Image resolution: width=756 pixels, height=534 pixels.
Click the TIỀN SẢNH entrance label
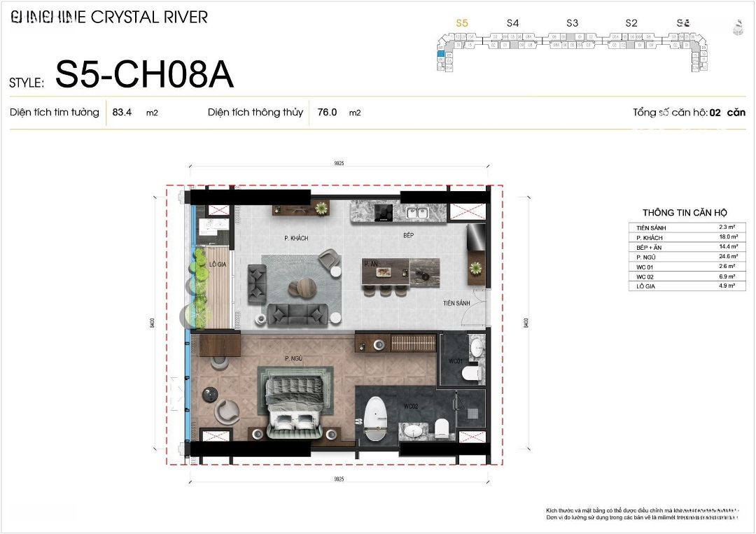point(456,304)
